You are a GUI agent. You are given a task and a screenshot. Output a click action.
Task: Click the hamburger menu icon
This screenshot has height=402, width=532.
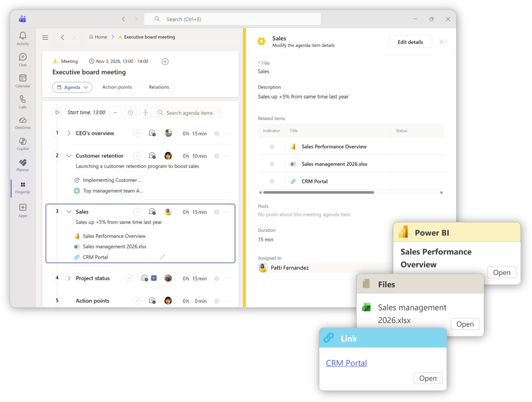click(x=45, y=37)
